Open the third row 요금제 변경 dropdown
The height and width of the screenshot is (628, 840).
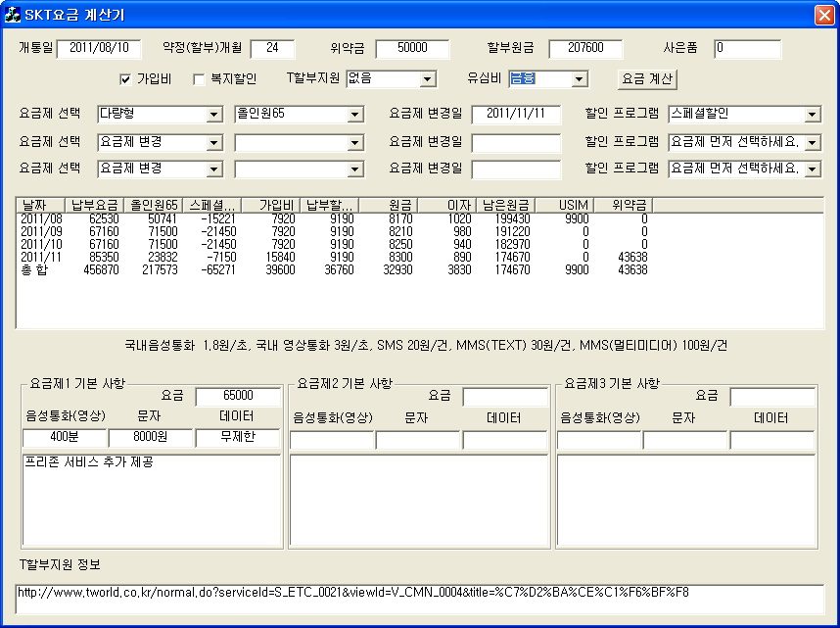(x=213, y=169)
